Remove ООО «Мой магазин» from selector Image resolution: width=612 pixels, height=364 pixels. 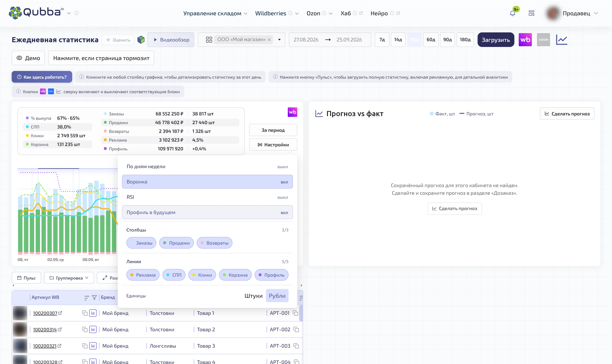click(x=269, y=39)
